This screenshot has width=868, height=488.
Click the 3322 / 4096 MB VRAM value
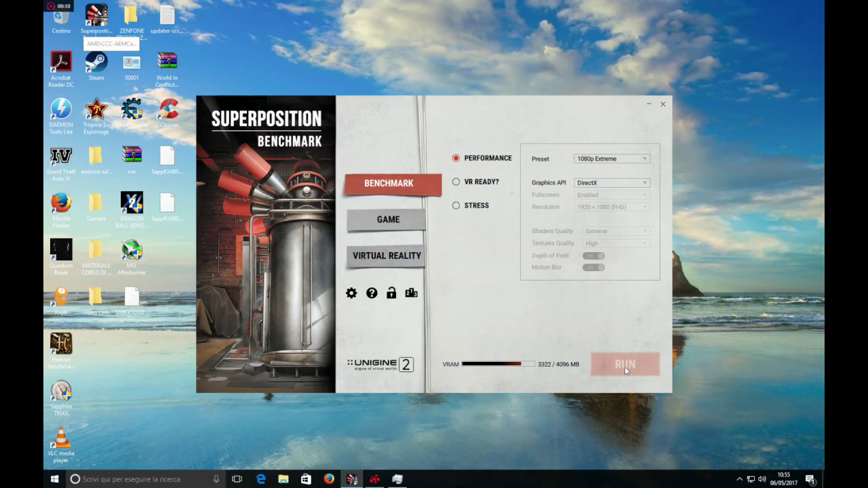pyautogui.click(x=558, y=365)
